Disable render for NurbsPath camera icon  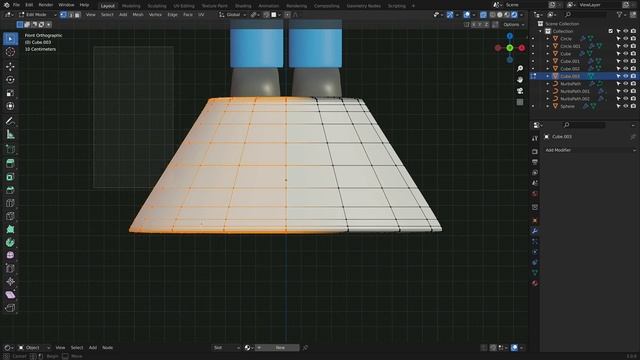(x=633, y=84)
